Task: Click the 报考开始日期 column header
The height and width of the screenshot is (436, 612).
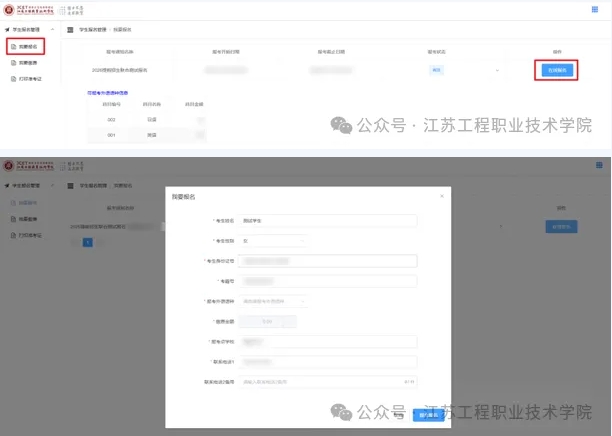Action: (x=226, y=52)
